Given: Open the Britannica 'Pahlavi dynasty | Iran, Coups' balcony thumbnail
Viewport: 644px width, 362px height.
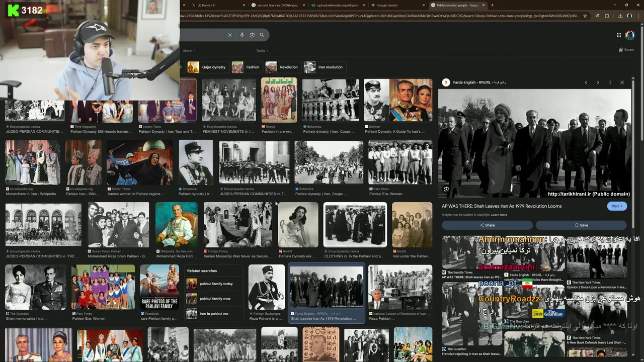Looking at the screenshot, I should click(331, 100).
